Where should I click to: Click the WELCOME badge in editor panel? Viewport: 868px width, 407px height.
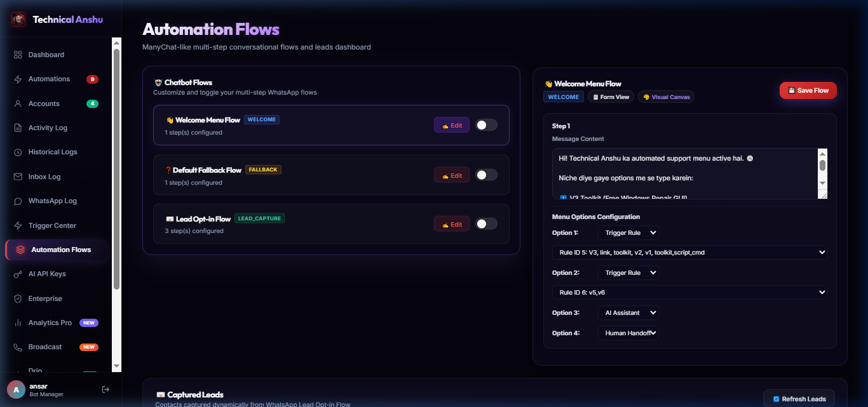(564, 97)
